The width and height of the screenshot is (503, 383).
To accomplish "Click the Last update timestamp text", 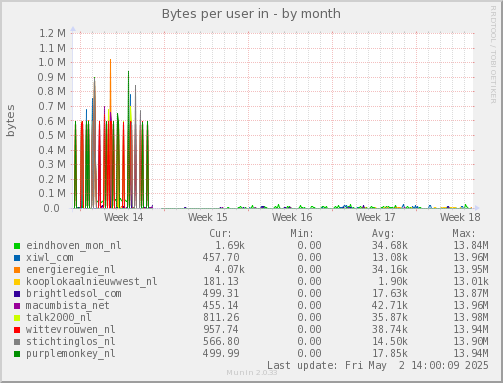I will click(378, 366).
